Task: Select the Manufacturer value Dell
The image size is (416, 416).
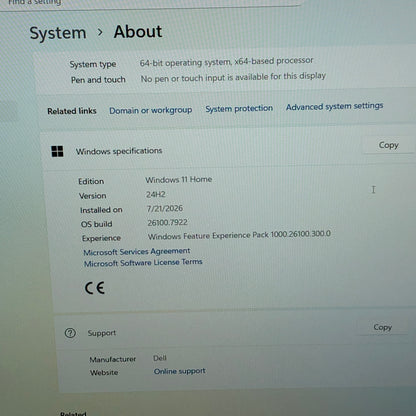Action: (160, 358)
